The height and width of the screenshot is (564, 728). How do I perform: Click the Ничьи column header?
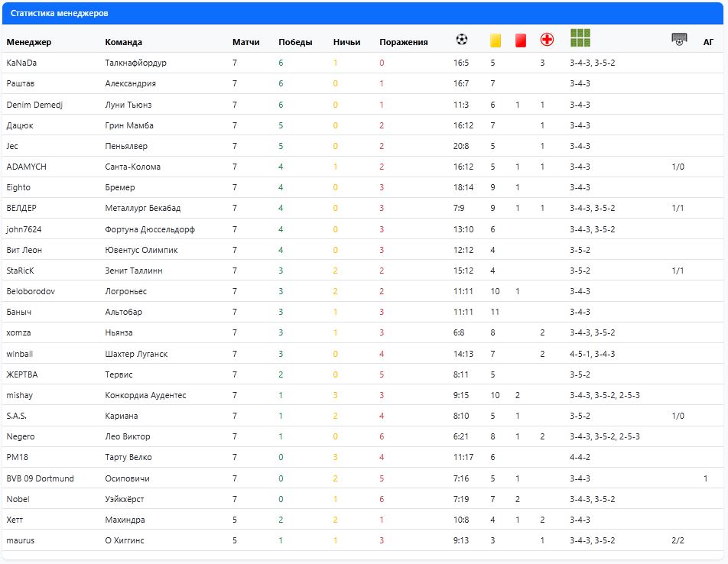coord(346,43)
